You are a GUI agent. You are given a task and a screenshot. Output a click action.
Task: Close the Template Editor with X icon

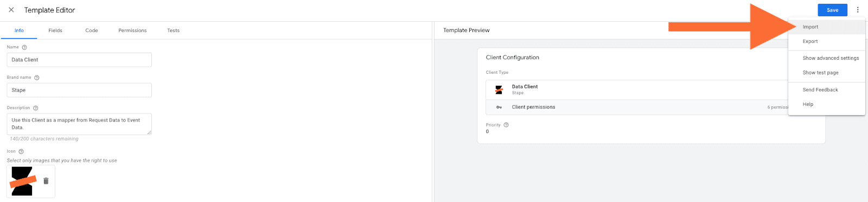pyautogui.click(x=11, y=10)
